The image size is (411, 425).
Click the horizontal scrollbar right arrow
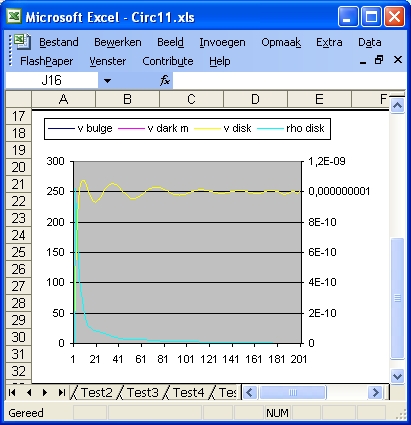coord(376,392)
